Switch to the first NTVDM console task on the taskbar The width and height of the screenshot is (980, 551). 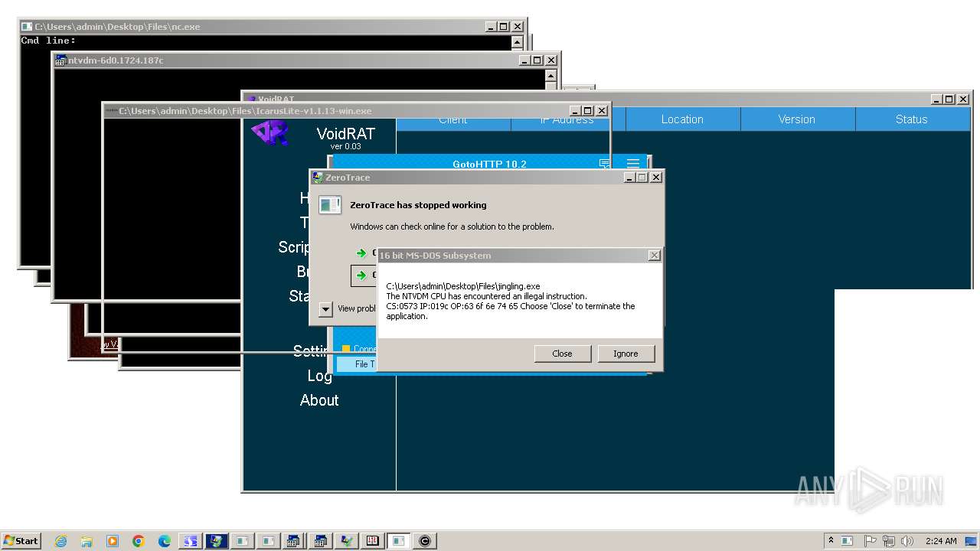coord(294,541)
